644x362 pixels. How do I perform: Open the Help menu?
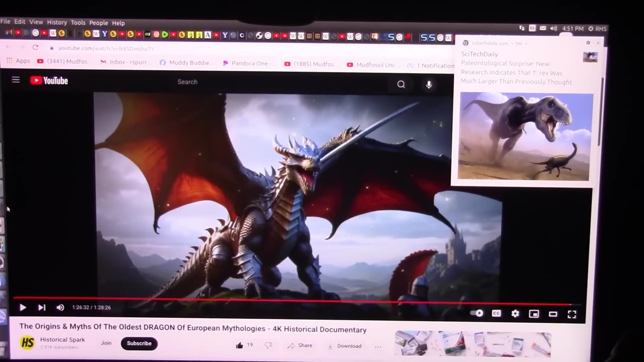[118, 23]
